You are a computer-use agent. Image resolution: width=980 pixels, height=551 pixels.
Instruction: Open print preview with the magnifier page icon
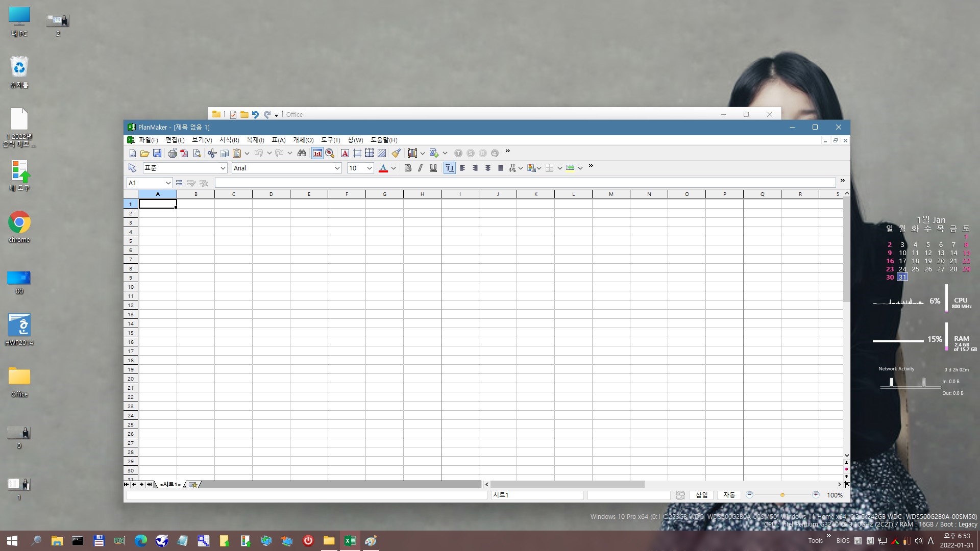[197, 153]
